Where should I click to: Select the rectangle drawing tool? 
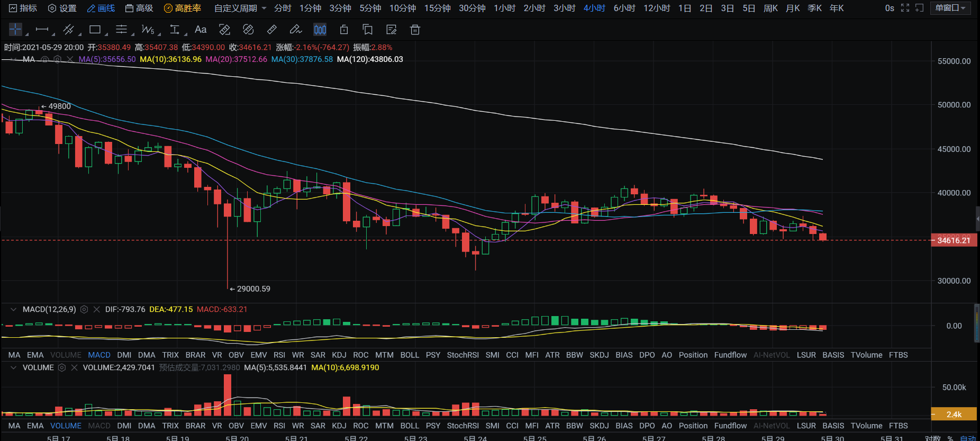click(95, 30)
